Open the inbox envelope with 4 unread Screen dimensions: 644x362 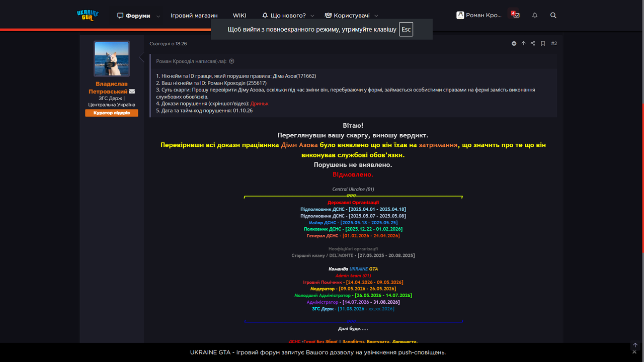coord(516,15)
